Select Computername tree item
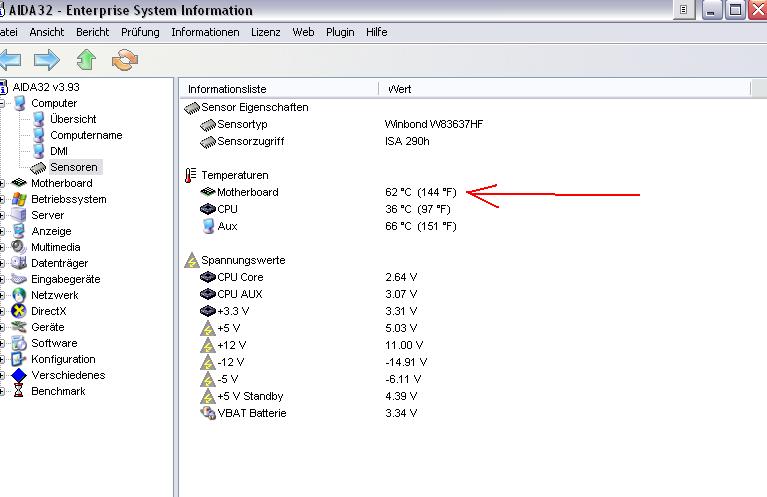The height and width of the screenshot is (497, 767). point(86,136)
